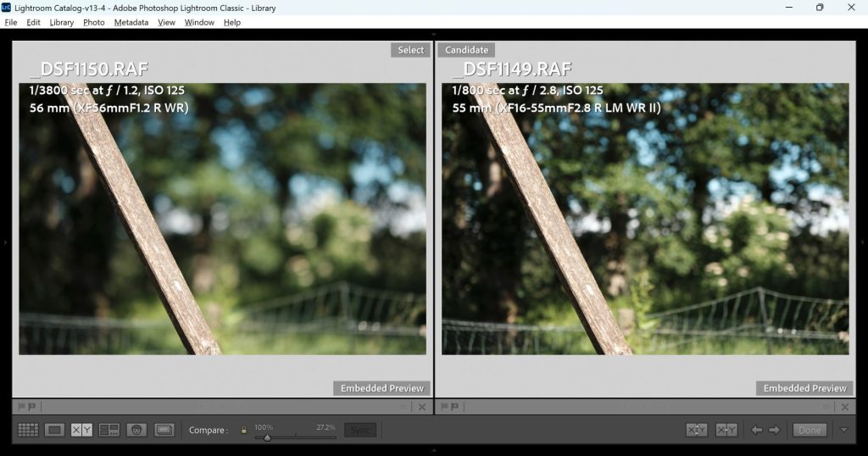Flag _DSF1150.RAF as rejected
Image resolution: width=868 pixels, height=456 pixels.
click(x=31, y=407)
